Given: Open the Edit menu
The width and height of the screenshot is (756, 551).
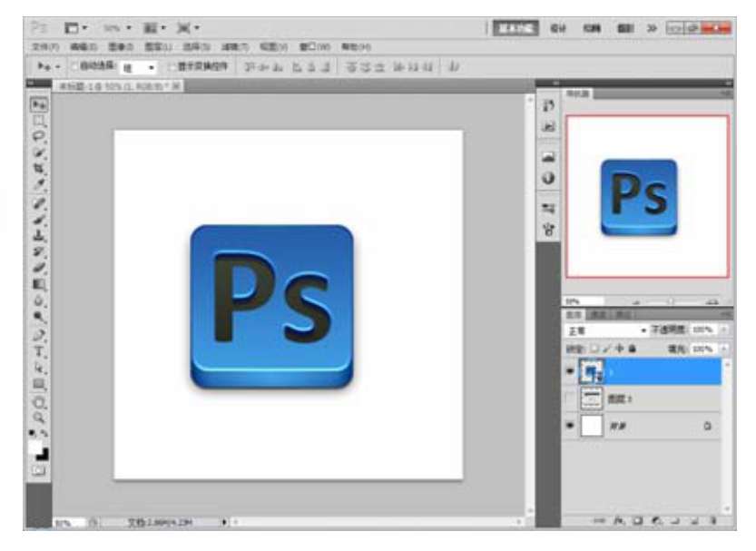Looking at the screenshot, I should pos(83,47).
